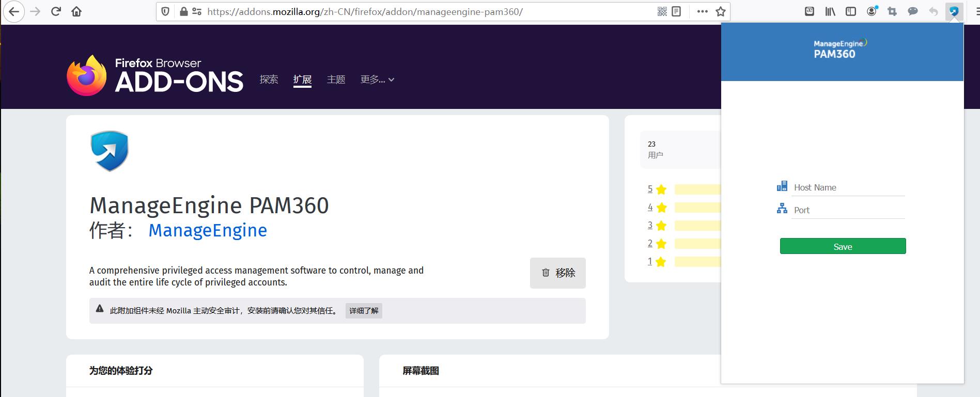980x397 pixels.
Task: Click the 1-star rating bar
Action: tap(697, 261)
